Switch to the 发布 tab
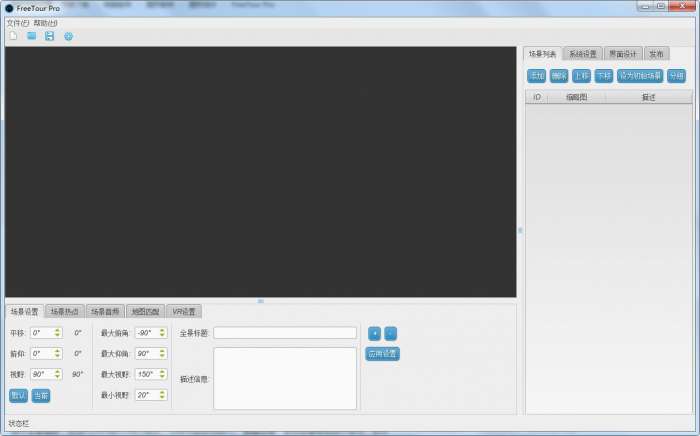The image size is (700, 436). 656,54
